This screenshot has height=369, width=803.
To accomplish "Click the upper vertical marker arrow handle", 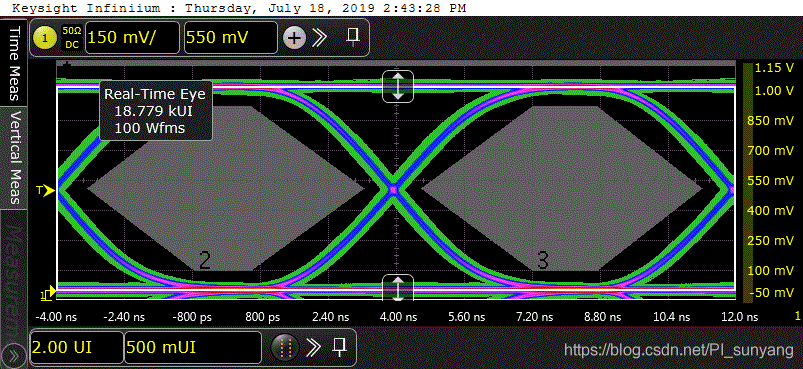I will coord(397,85).
